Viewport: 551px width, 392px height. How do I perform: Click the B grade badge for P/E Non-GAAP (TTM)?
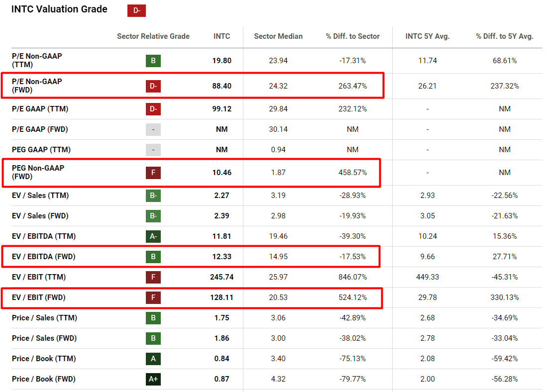153,61
